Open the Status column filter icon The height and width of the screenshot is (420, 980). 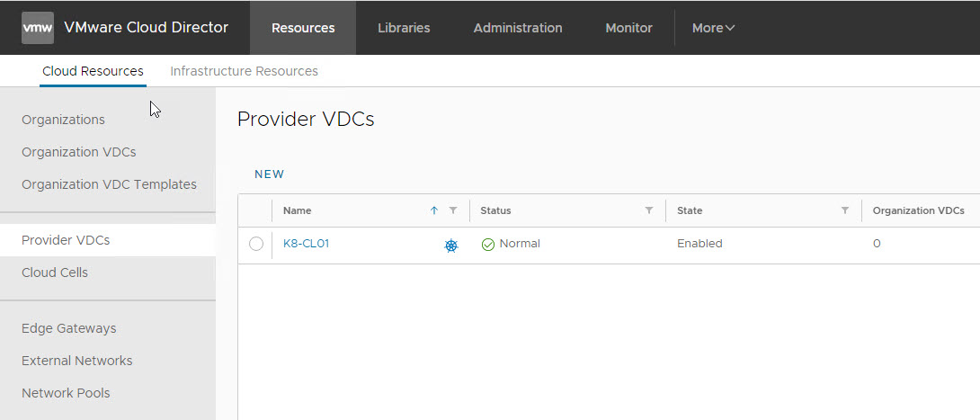tap(649, 210)
